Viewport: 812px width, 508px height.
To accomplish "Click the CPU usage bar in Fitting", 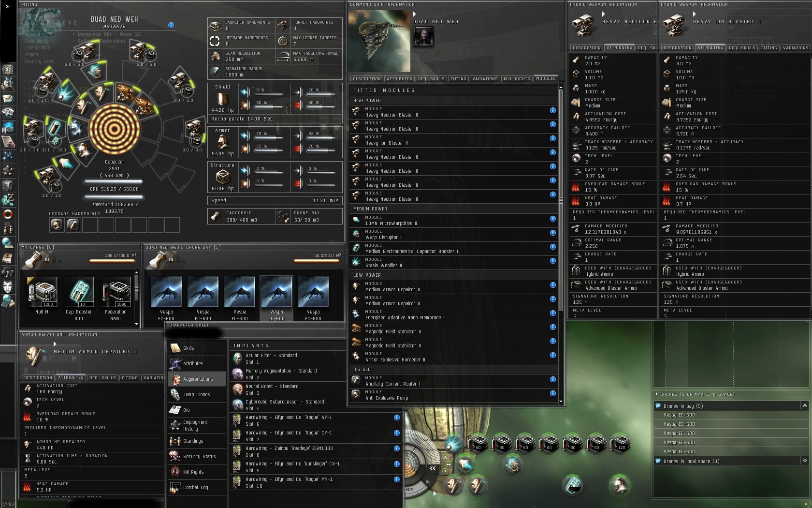I will 114,182.
